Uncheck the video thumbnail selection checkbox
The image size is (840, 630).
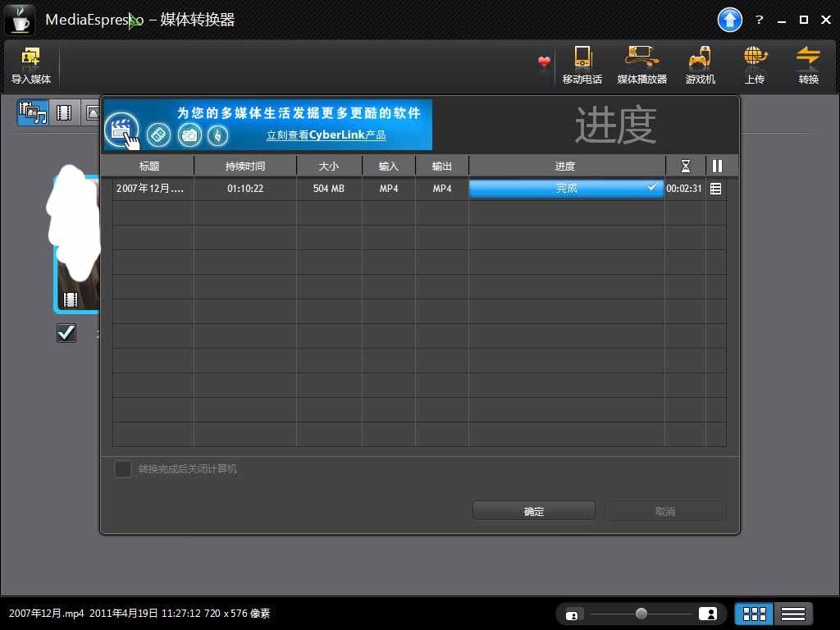click(x=66, y=332)
